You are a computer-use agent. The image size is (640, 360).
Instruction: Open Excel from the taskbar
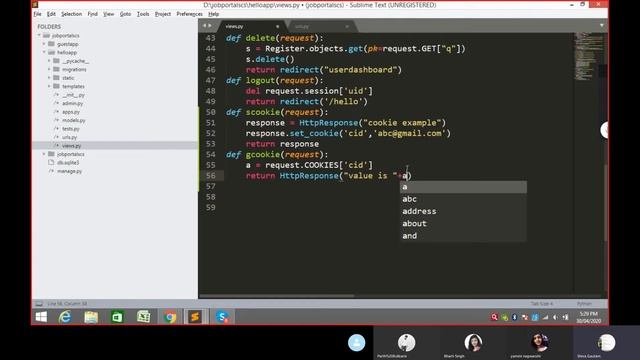pyautogui.click(x=143, y=317)
